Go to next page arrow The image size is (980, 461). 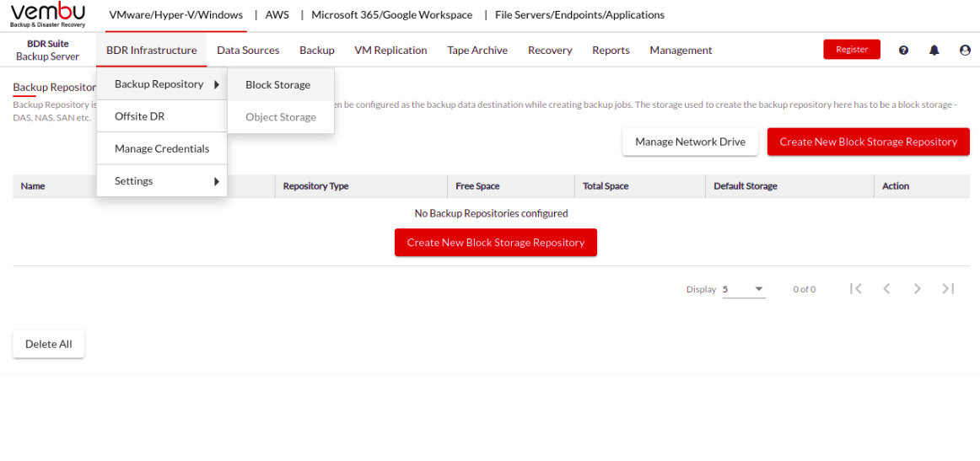[917, 288]
